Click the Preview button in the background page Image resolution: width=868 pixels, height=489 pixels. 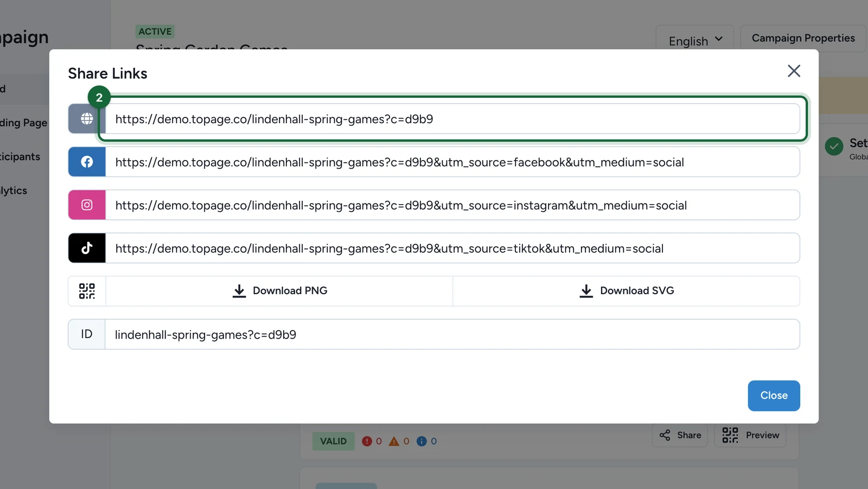click(750, 435)
